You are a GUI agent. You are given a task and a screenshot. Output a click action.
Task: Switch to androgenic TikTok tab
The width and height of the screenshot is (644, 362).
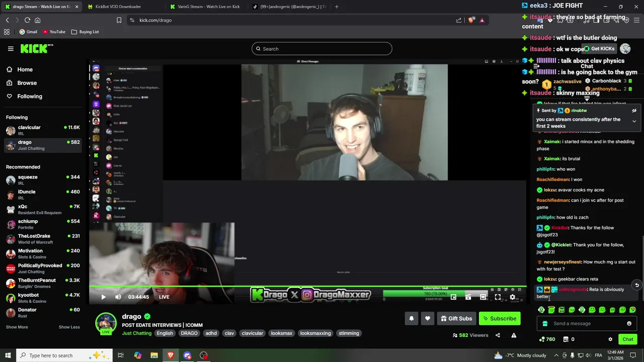click(289, 7)
